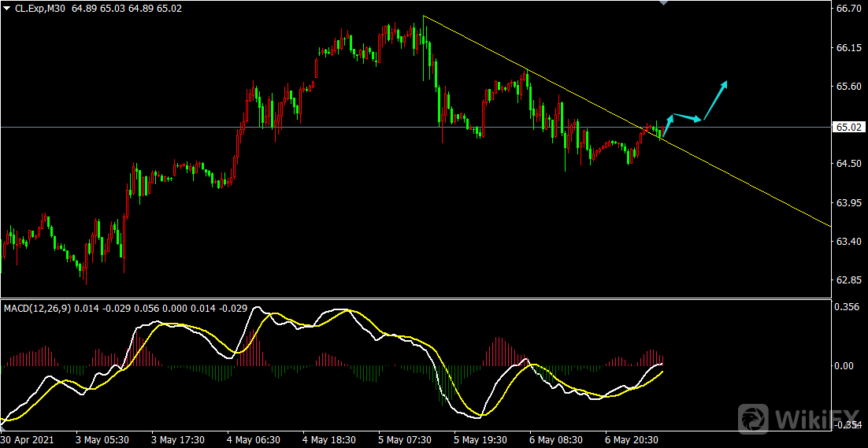Select the middle cyan arrow pointing right
Image resolution: width=868 pixels, height=448 pixels.
click(x=687, y=118)
